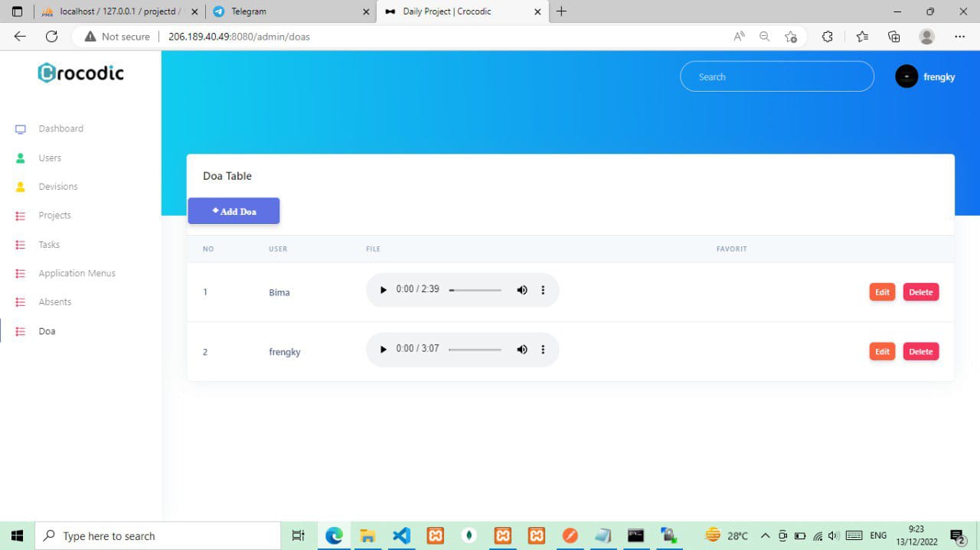Seek on Bima's audio progress bar
The width and height of the screenshot is (980, 550).
(x=475, y=291)
